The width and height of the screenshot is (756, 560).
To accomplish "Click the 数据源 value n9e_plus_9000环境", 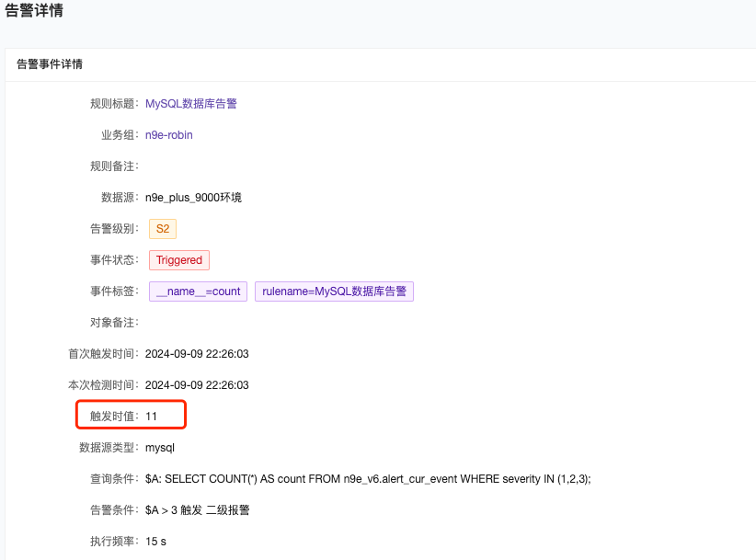I will tap(196, 197).
